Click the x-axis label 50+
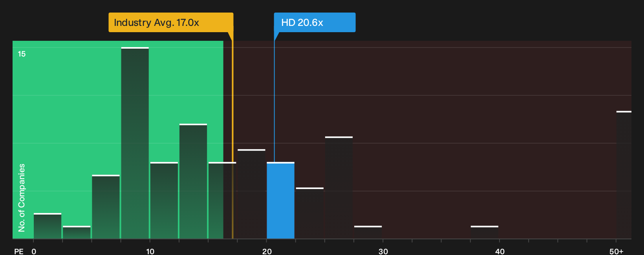Image resolution: width=644 pixels, height=255 pixels. [617, 251]
